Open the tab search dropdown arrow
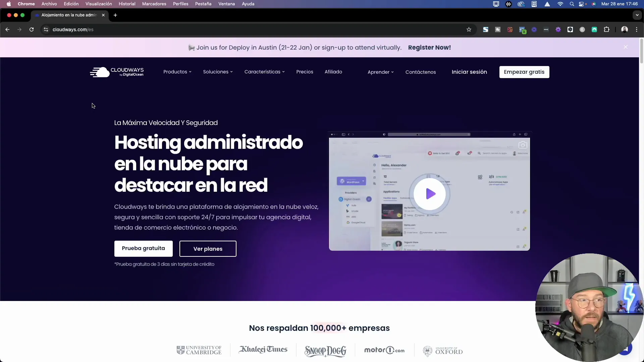Image resolution: width=644 pixels, height=362 pixels. click(637, 15)
